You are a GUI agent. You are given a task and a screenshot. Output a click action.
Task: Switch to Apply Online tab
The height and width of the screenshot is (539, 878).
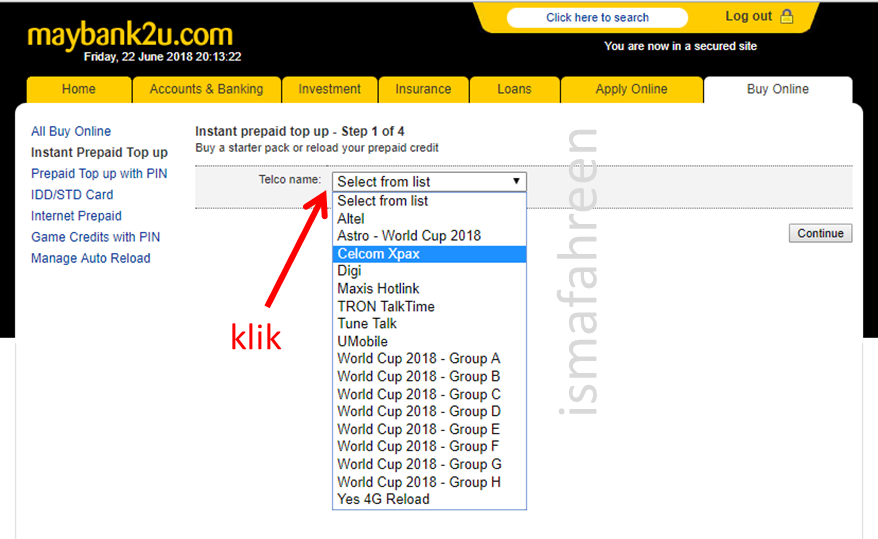632,90
